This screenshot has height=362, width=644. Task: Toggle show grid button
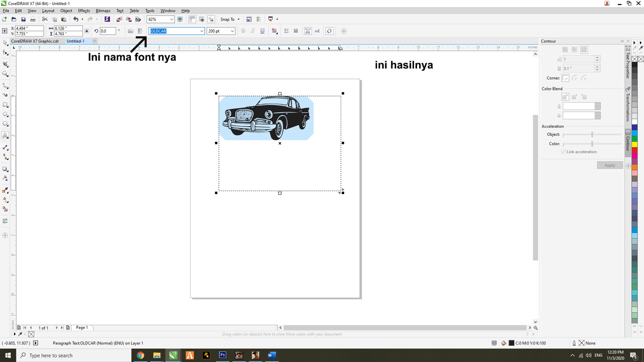(x=202, y=19)
